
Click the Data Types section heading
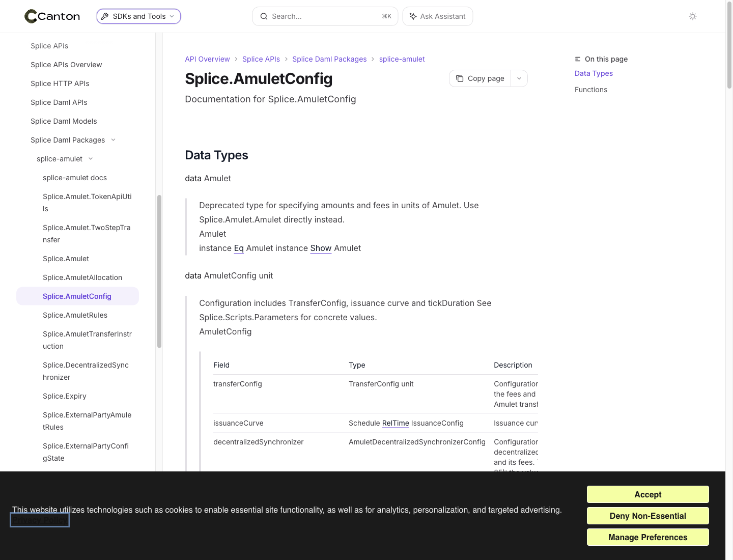(216, 155)
